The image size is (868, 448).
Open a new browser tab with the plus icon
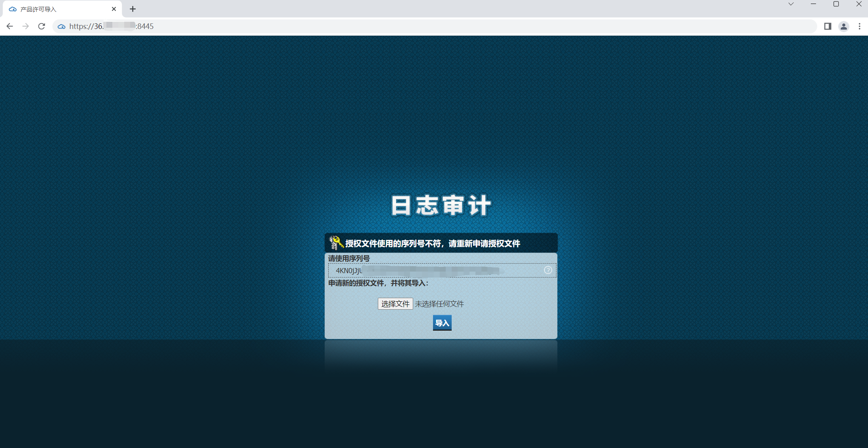(x=133, y=8)
